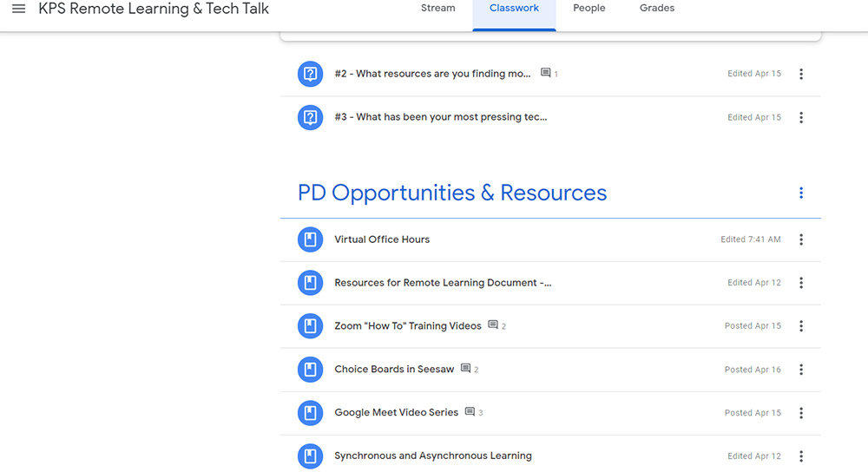Image resolution: width=868 pixels, height=472 pixels.
Task: Open Google Meet Video Series material
Action: point(397,413)
